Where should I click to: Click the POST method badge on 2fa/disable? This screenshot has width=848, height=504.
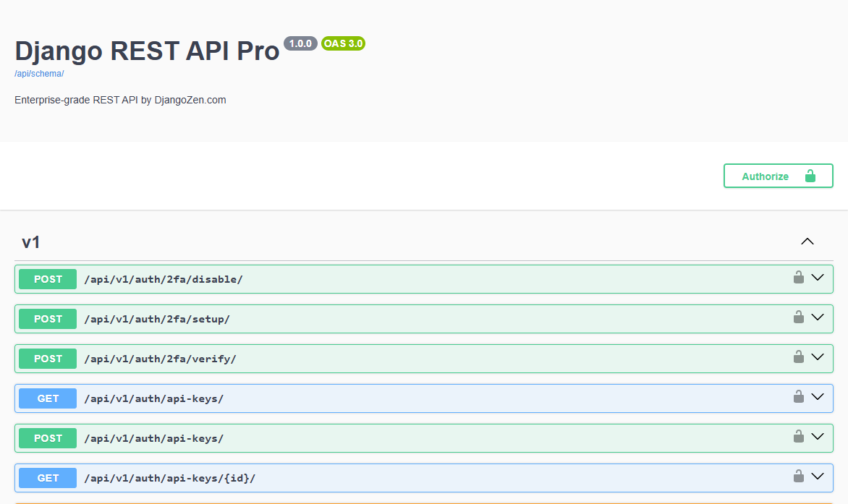(47, 278)
